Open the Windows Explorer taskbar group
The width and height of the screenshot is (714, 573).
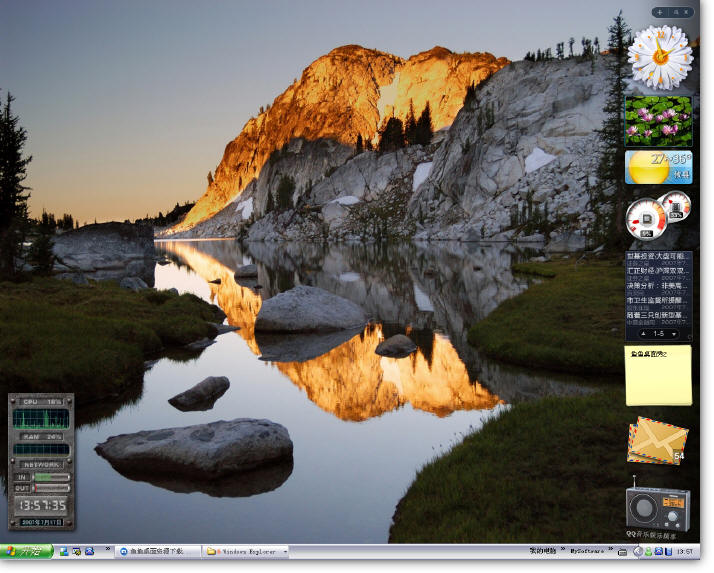point(245,551)
